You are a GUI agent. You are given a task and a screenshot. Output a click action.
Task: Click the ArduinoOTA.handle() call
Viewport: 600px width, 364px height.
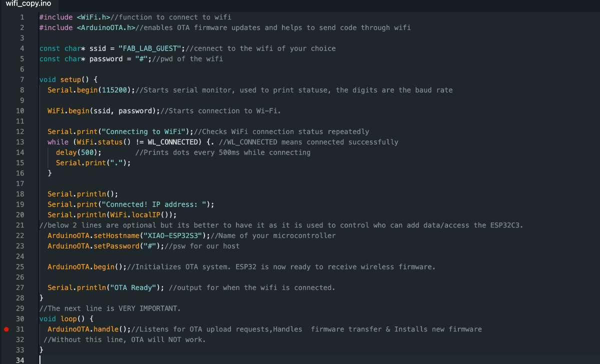click(x=89, y=329)
